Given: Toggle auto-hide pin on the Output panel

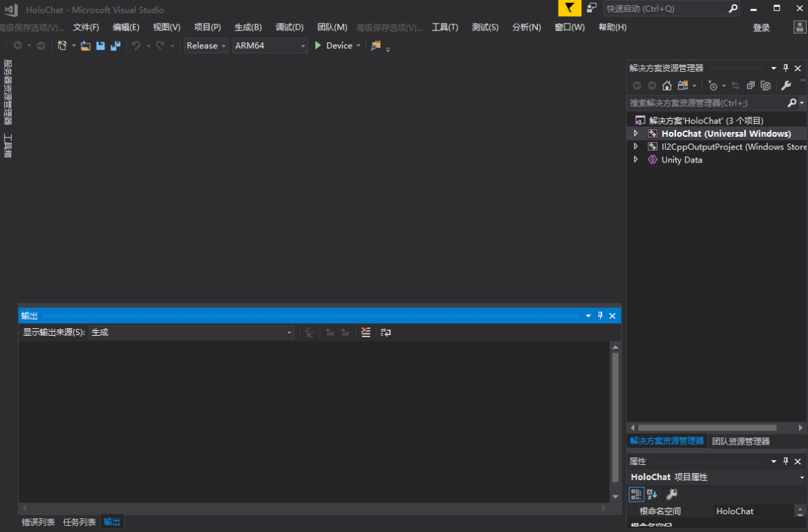Looking at the screenshot, I should [600, 316].
